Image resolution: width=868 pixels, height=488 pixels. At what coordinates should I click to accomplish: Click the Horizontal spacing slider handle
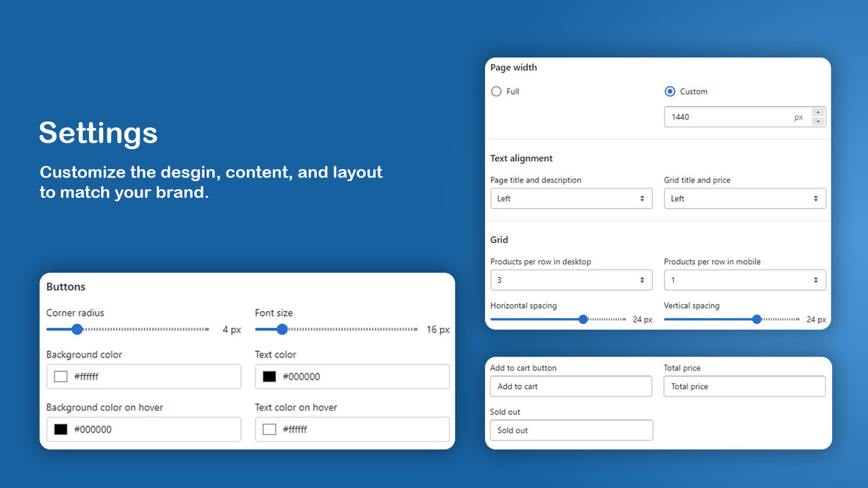point(583,319)
